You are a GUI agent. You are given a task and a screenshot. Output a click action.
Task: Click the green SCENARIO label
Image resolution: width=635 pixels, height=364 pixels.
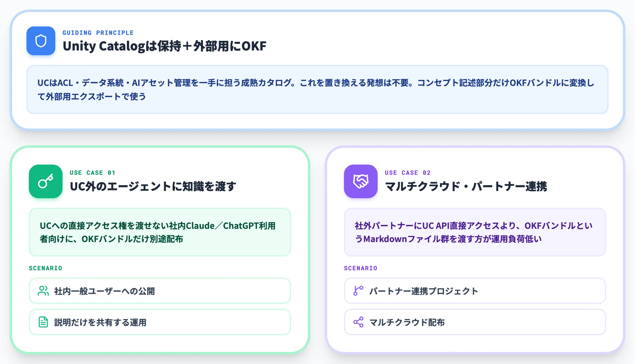point(45,268)
